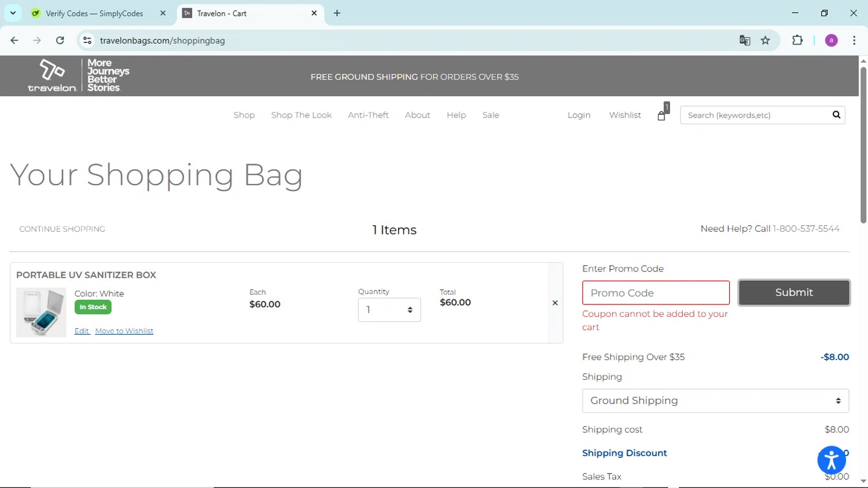Screen dimensions: 868x488
Task: Open site information icon in address bar
Action: [87, 41]
